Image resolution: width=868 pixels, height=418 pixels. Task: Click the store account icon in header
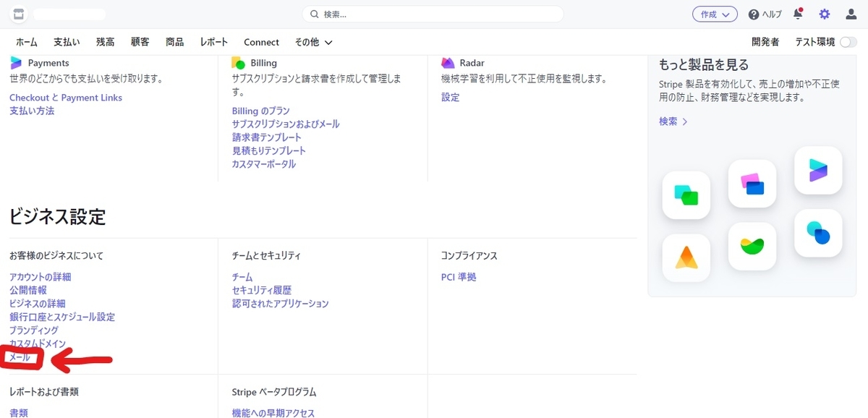19,14
